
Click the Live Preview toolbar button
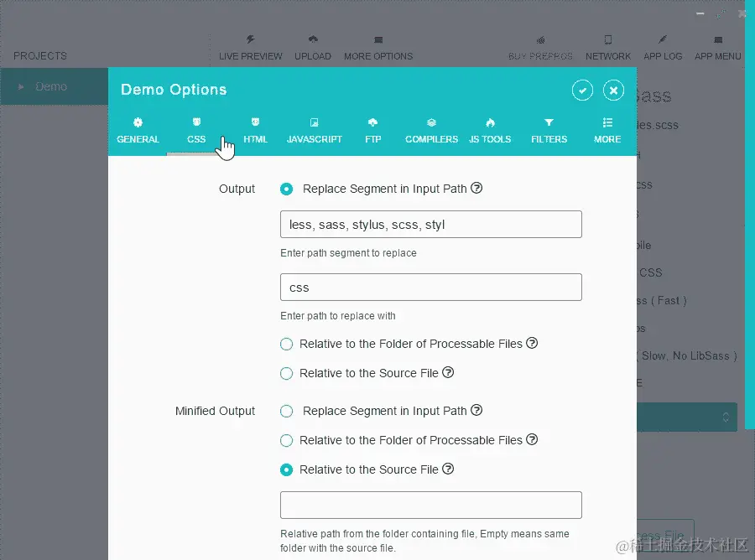tap(250, 48)
